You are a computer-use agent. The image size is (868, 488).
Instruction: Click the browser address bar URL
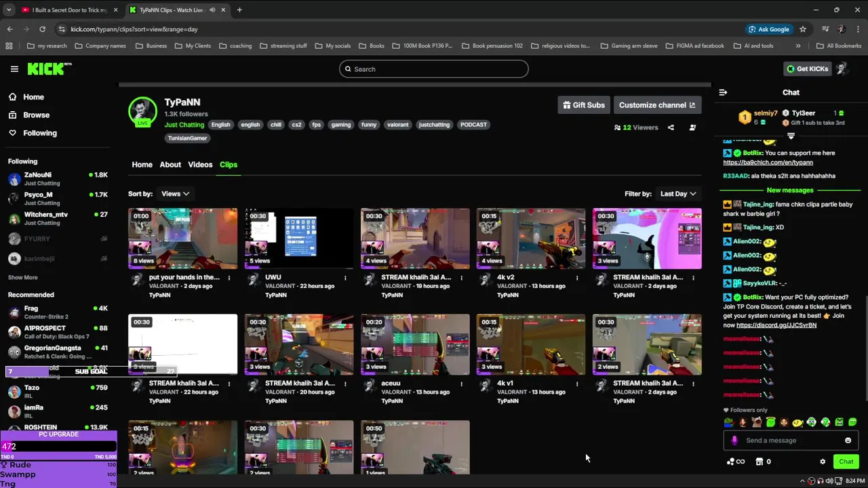[x=134, y=29]
